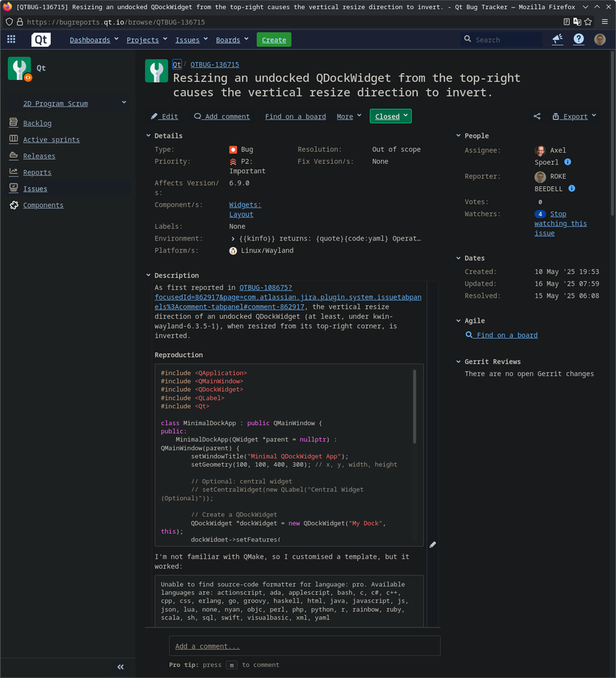Go to Active sprints in sidebar
Image resolution: width=616 pixels, height=678 pixels.
[51, 140]
